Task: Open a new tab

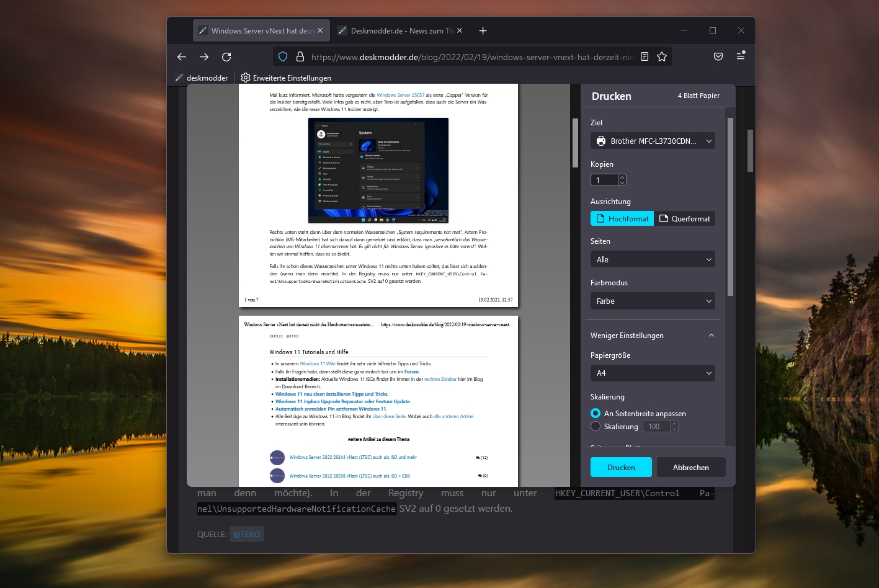Action: click(x=483, y=30)
